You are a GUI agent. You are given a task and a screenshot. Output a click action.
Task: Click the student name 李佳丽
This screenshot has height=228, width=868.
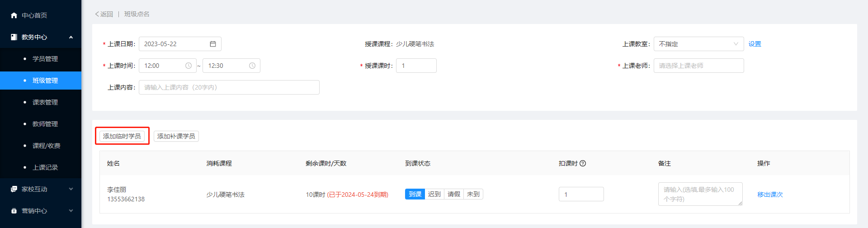pyautogui.click(x=117, y=190)
